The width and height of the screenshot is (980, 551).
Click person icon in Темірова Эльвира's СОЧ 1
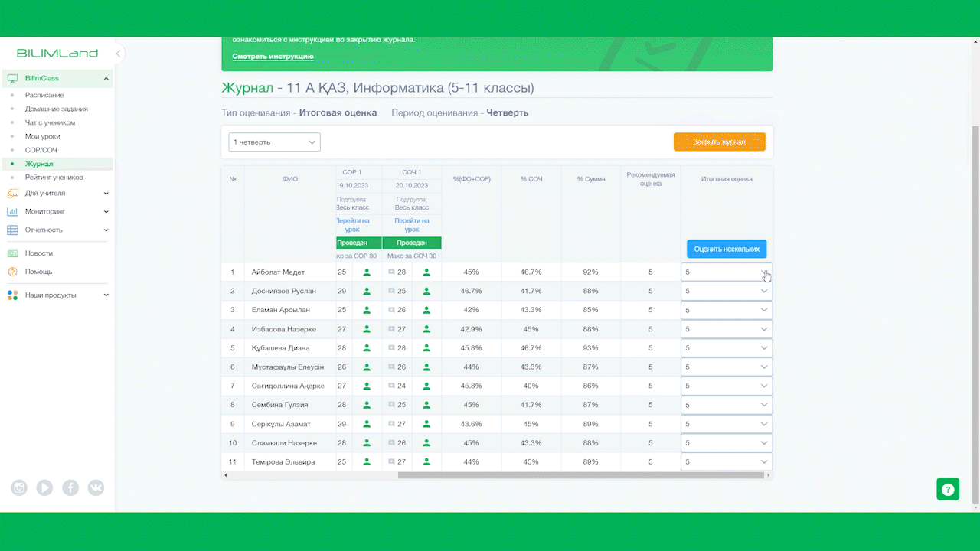tap(426, 462)
